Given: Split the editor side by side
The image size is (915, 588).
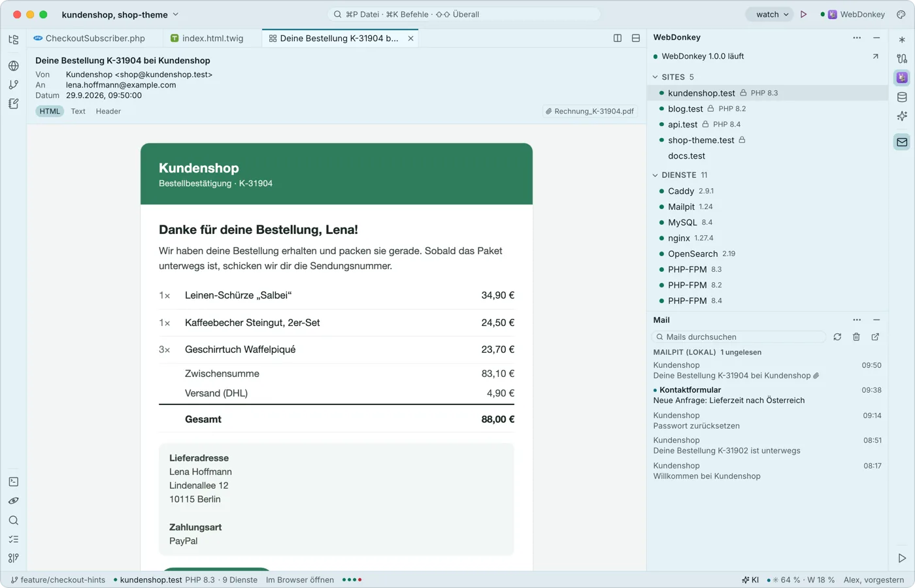Looking at the screenshot, I should [x=618, y=39].
